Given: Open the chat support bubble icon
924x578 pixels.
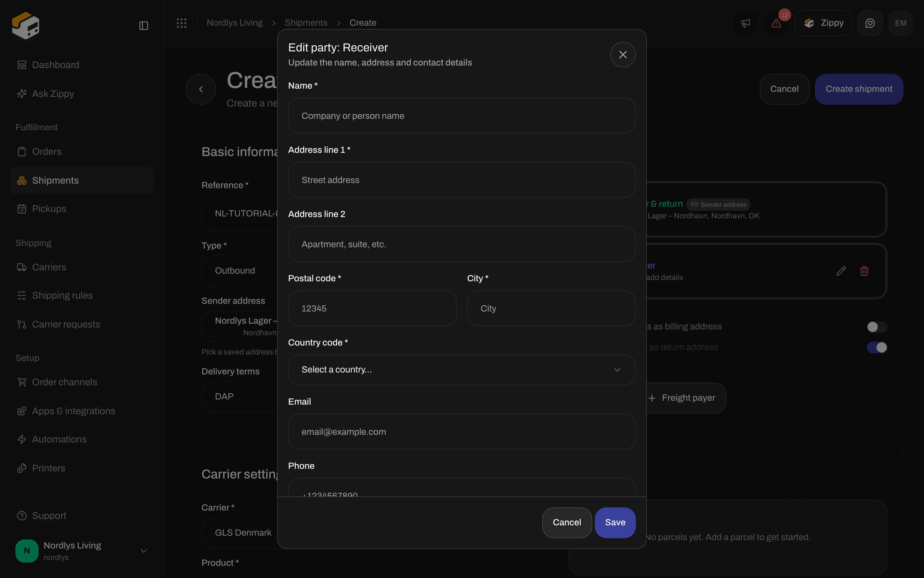Looking at the screenshot, I should [x=870, y=23].
